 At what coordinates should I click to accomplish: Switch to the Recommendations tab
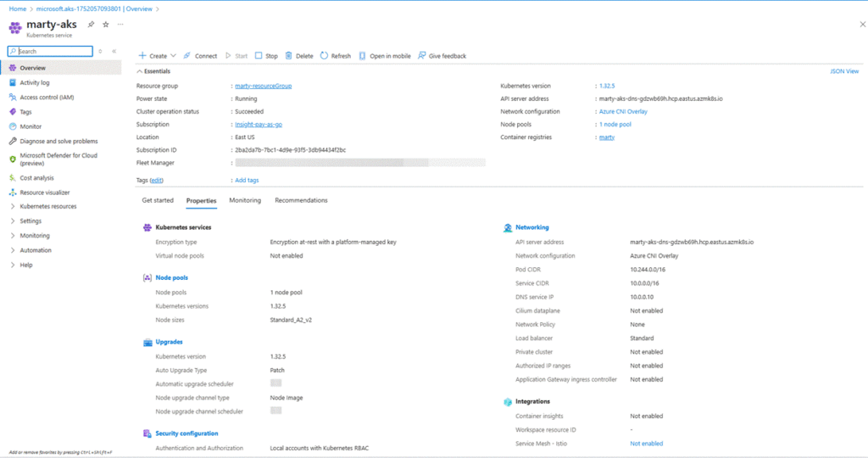click(301, 200)
